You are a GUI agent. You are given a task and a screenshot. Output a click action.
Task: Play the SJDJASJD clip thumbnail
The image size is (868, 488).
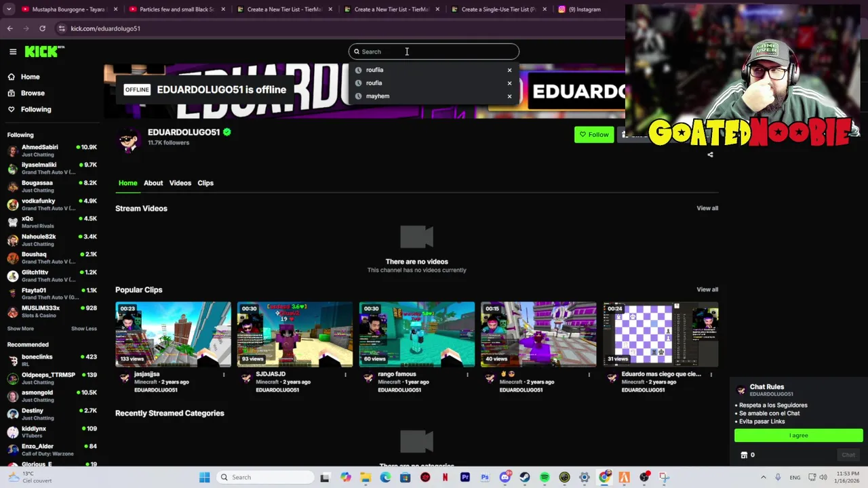(x=295, y=334)
